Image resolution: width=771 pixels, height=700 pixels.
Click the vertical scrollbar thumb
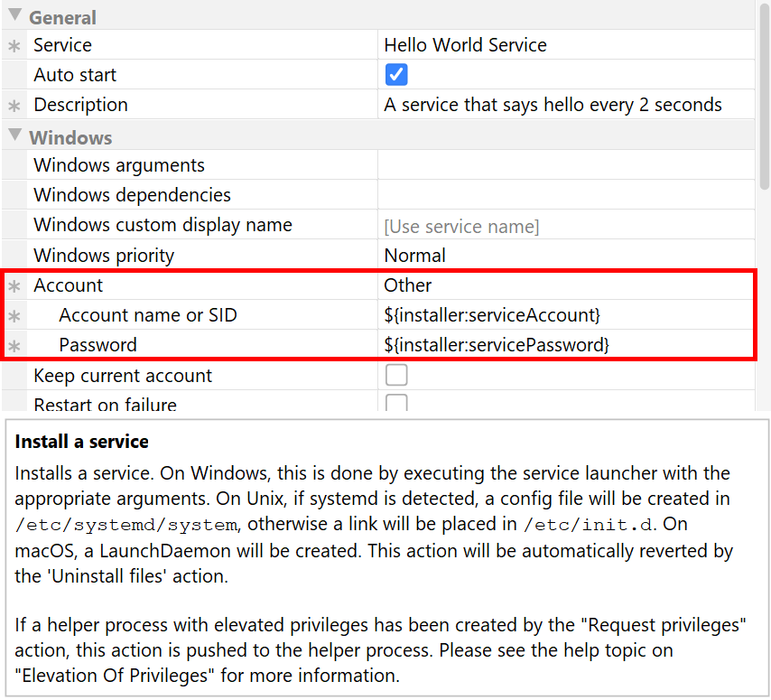(x=765, y=95)
